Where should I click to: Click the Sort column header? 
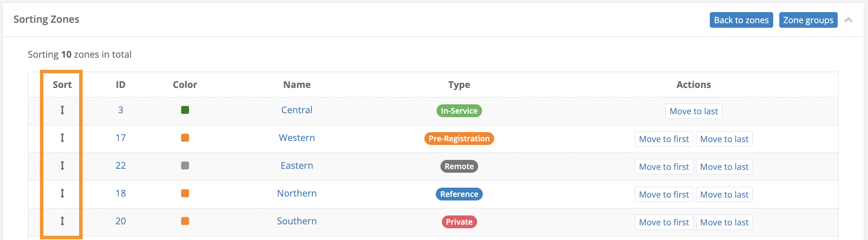click(x=62, y=85)
